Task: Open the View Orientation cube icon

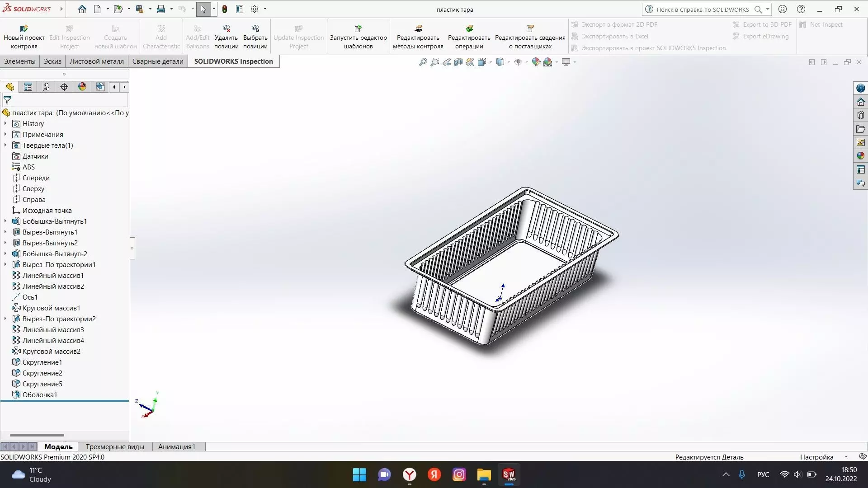Action: pos(482,62)
